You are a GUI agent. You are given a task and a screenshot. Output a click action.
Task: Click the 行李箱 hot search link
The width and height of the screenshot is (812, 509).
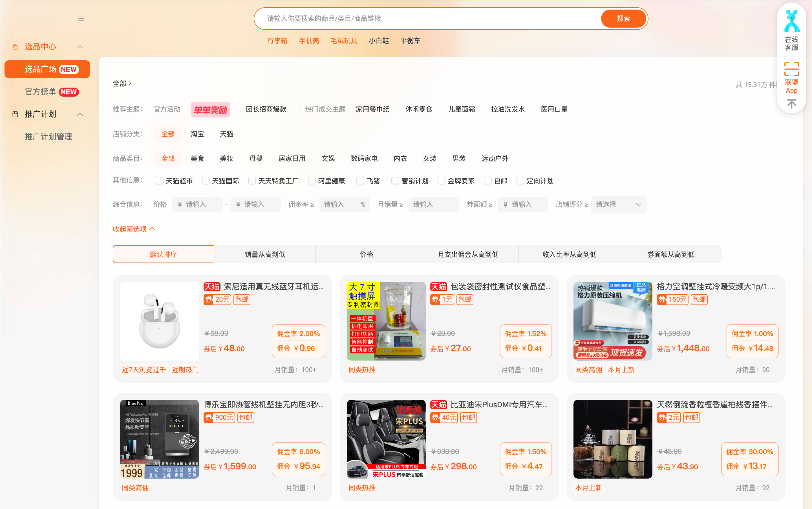tap(277, 41)
